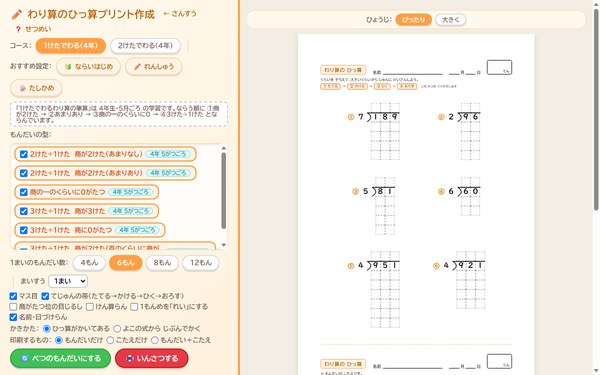600x375 pixels.
Task: Click the course explanation dashed text box
Action: click(119, 114)
